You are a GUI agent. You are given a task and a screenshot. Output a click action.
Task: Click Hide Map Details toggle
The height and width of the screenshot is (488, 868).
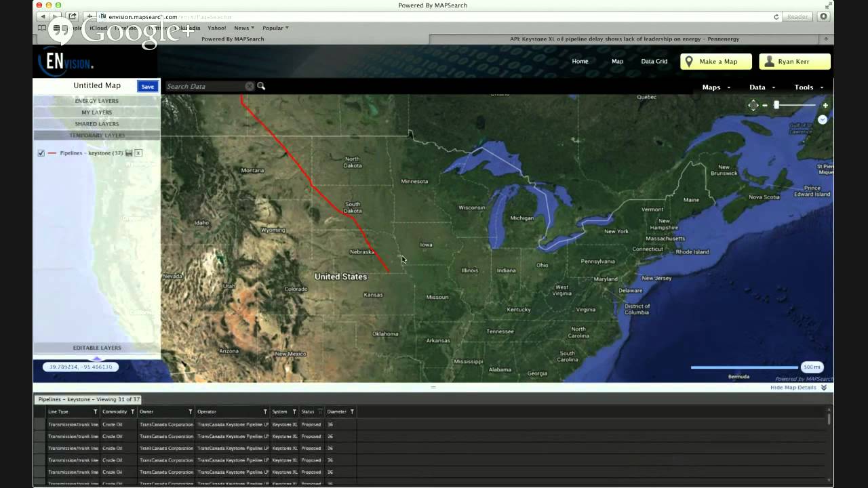pos(798,388)
